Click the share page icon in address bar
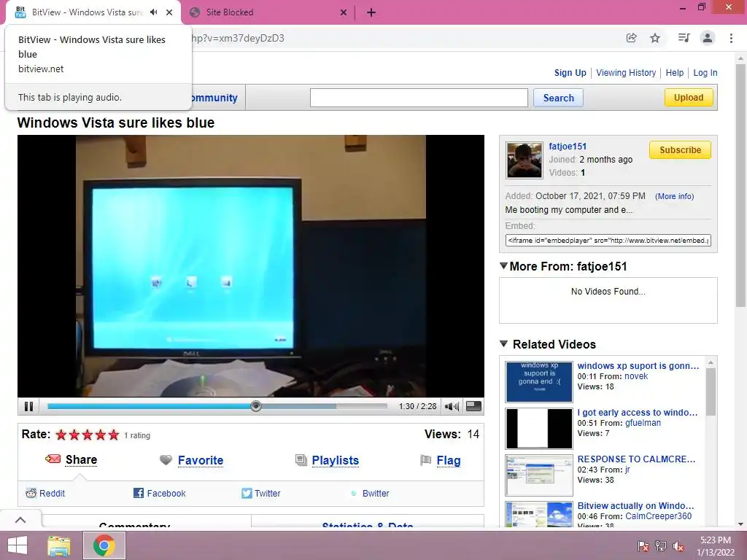 click(x=632, y=38)
